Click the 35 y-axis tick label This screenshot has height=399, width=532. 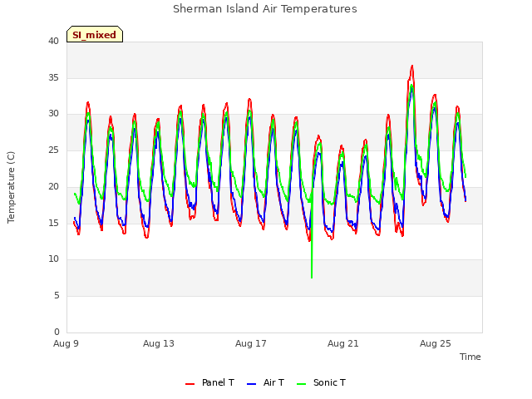click(x=53, y=77)
